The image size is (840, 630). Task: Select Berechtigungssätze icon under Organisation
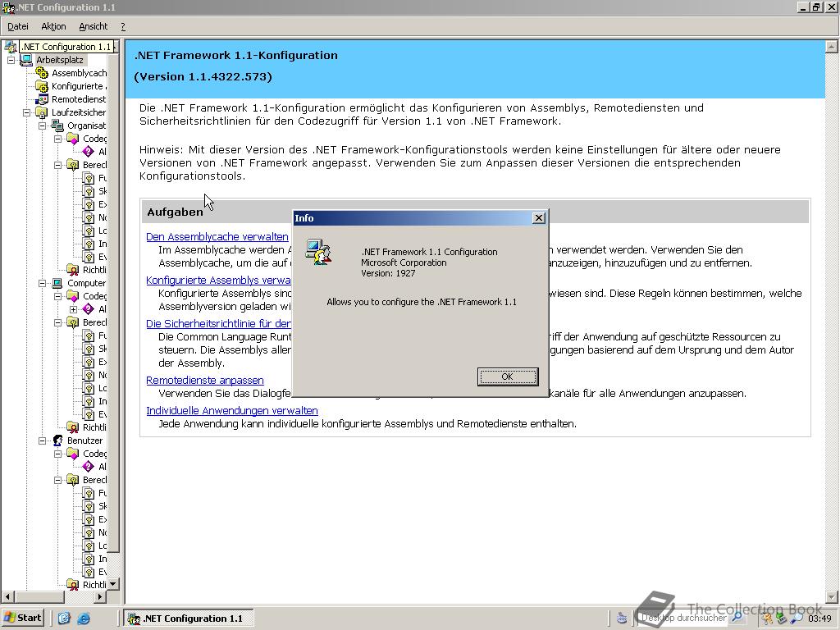[x=73, y=165]
